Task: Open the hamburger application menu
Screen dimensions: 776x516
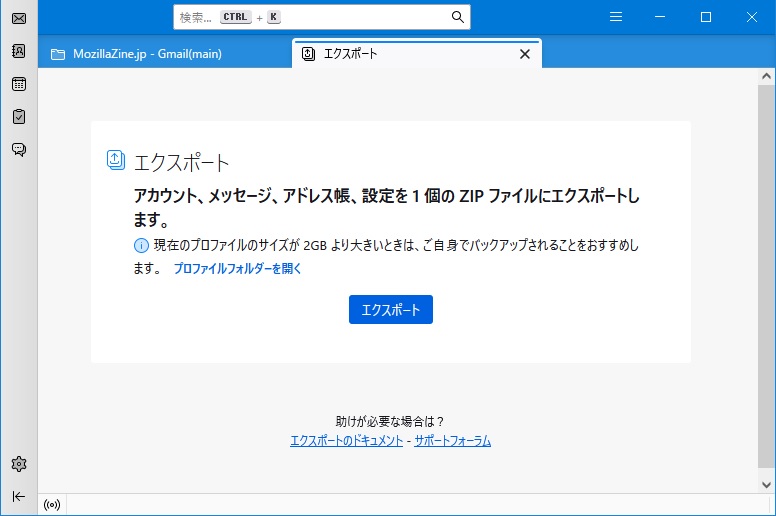Action: [x=616, y=17]
